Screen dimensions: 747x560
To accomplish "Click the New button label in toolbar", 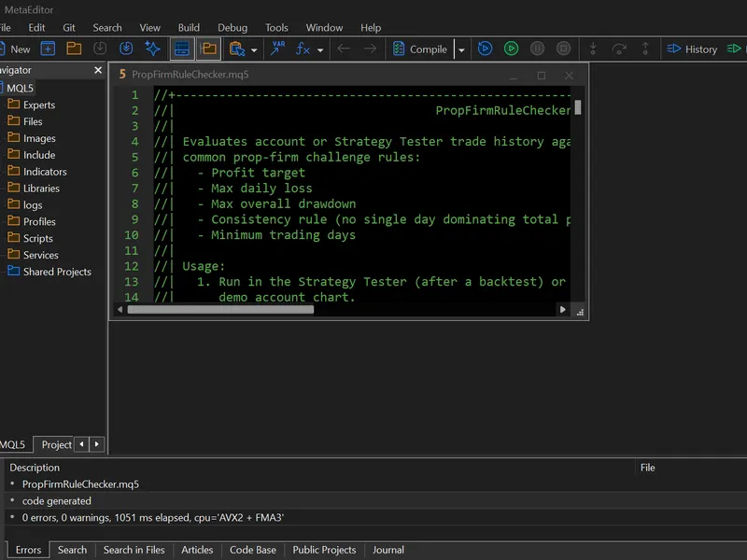I will 20,49.
